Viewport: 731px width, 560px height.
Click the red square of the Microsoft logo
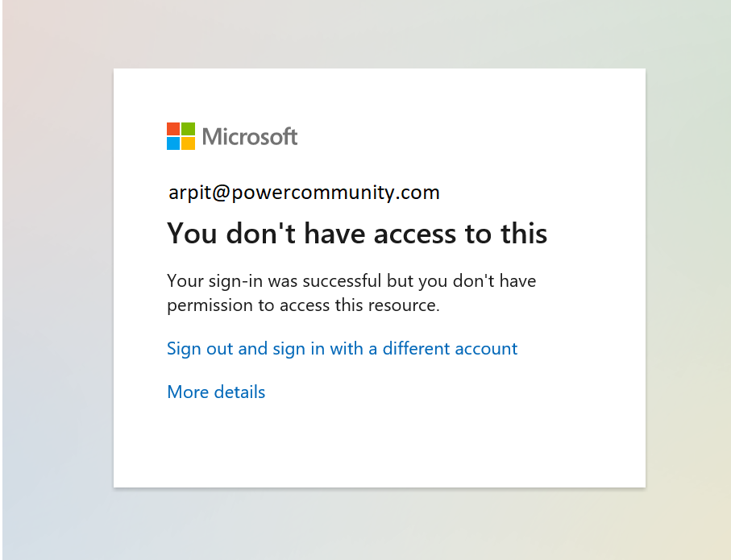[173, 129]
